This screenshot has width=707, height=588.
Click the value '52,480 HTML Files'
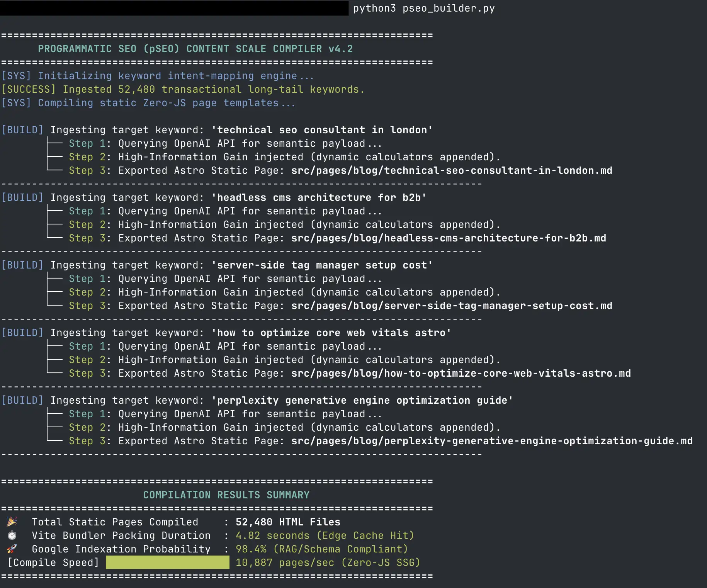(x=288, y=522)
